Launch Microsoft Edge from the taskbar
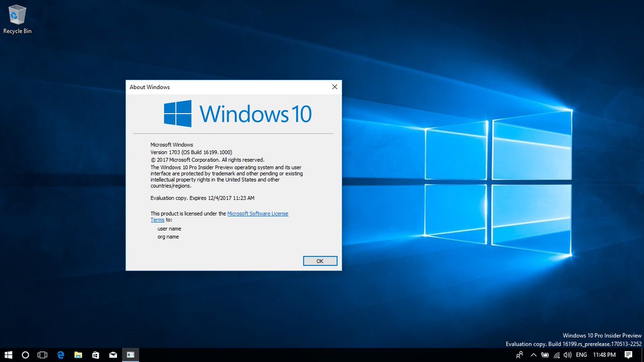 coord(60,354)
